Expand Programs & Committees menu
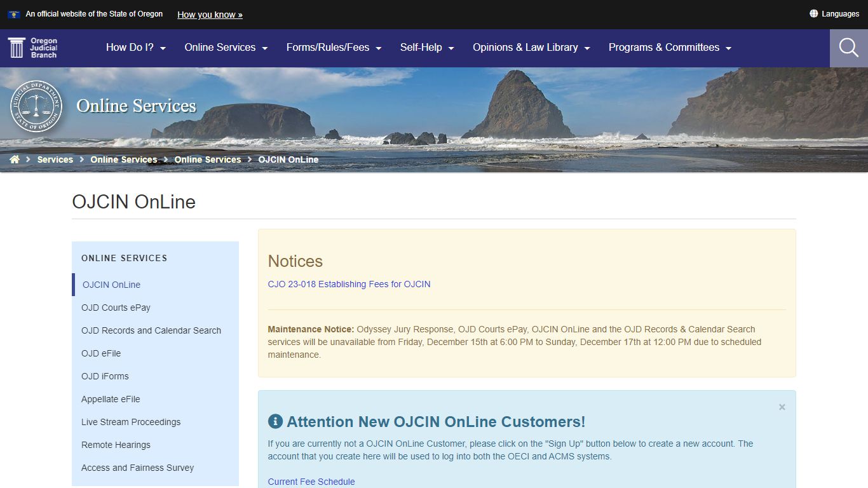The height and width of the screenshot is (488, 868). (x=670, y=48)
